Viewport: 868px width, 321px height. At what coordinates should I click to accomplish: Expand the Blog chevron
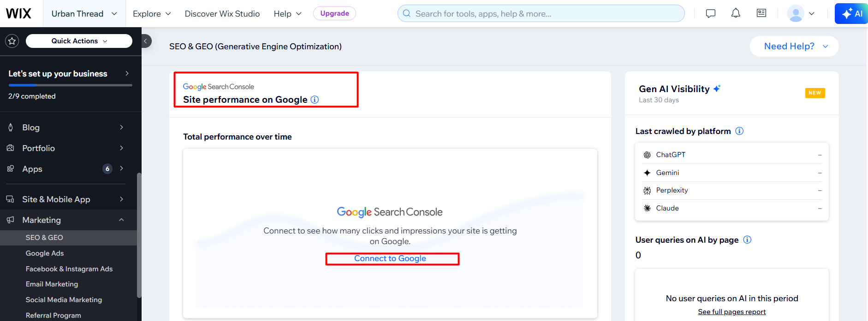[121, 127]
